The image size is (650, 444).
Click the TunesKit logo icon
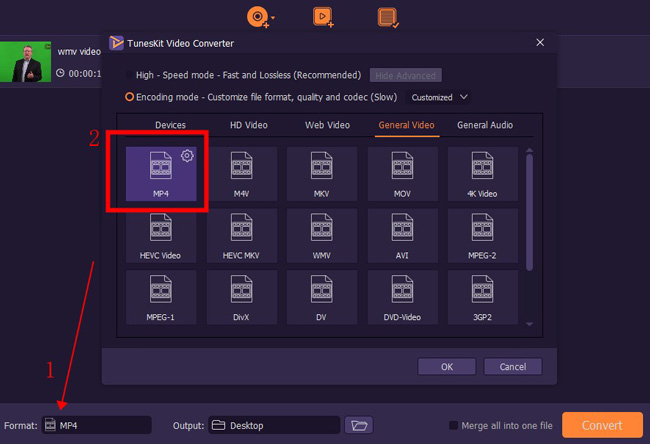(x=116, y=43)
